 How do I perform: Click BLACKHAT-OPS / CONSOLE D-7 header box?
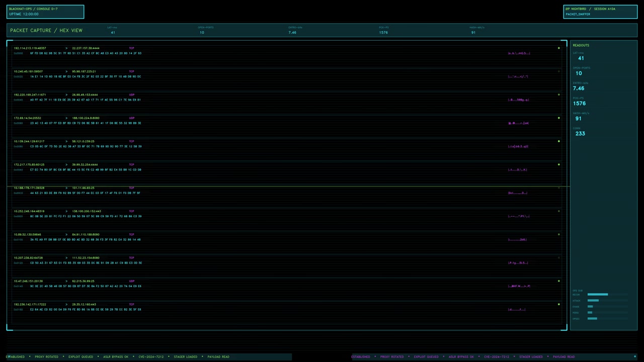tap(45, 12)
